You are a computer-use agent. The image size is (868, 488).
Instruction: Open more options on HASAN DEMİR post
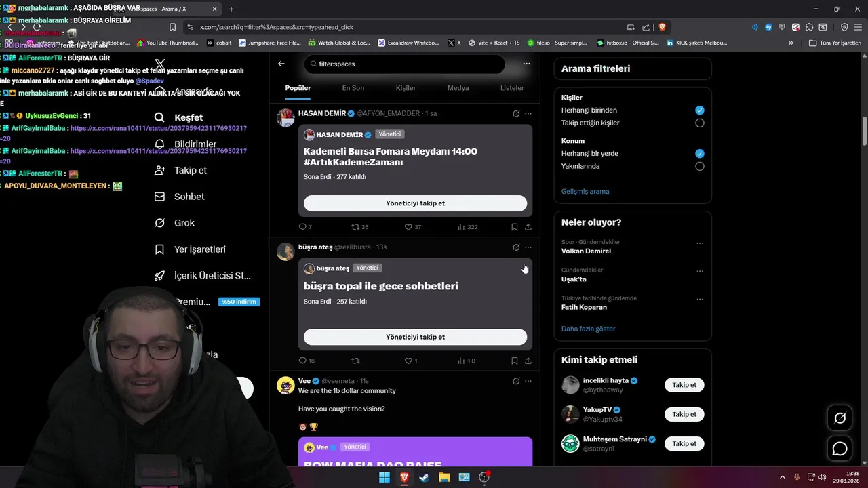click(x=528, y=114)
